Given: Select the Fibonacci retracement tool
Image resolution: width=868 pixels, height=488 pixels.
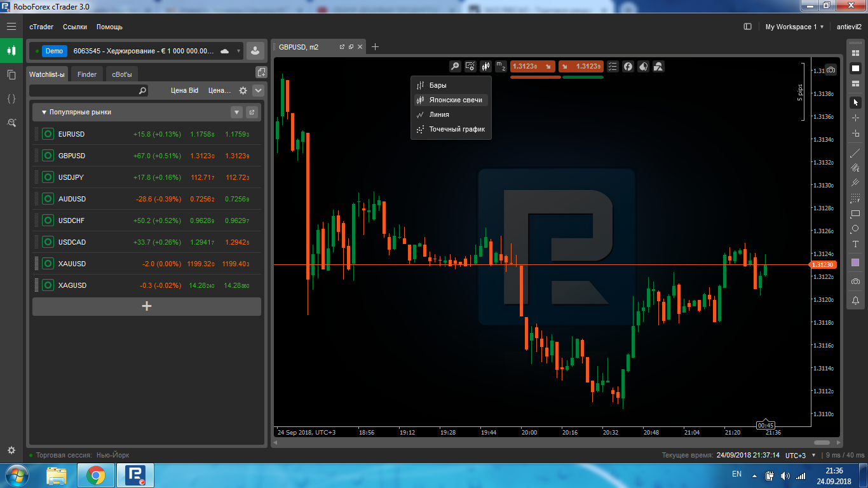Looking at the screenshot, I should tap(855, 198).
